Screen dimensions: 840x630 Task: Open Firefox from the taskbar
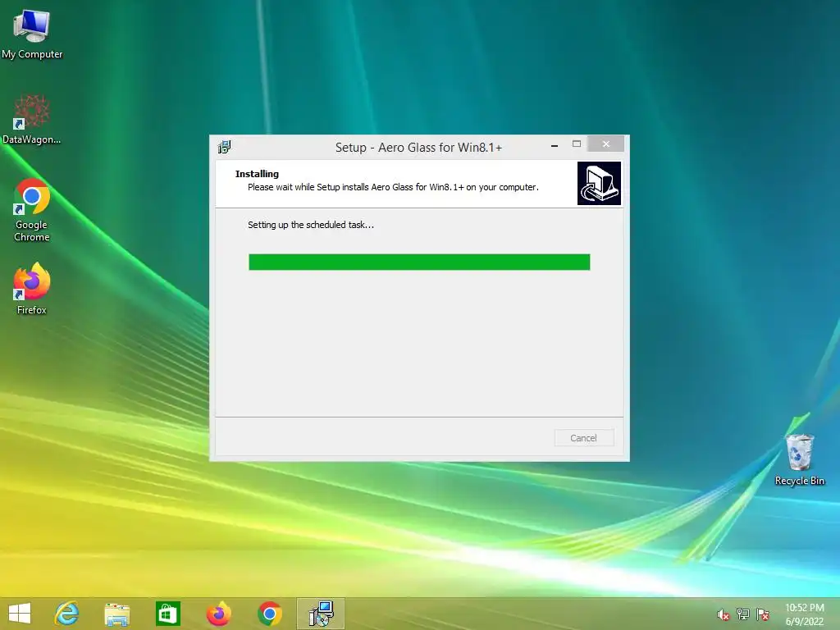pos(218,614)
